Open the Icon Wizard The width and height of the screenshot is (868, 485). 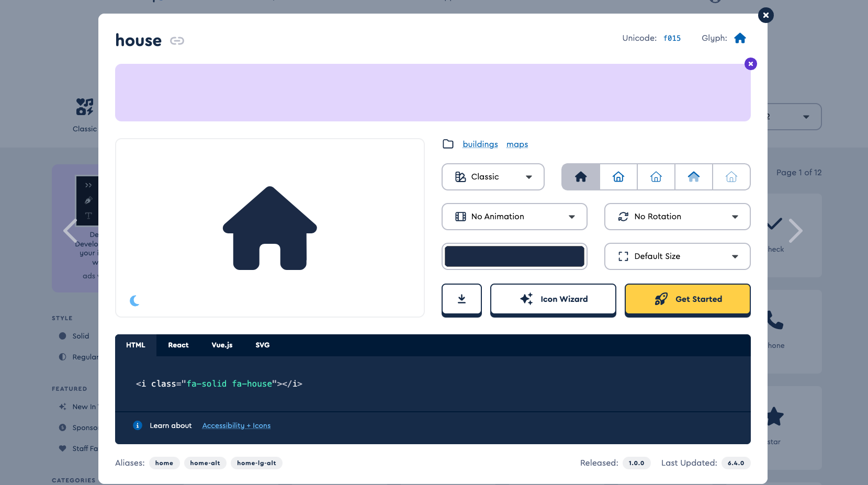point(553,299)
